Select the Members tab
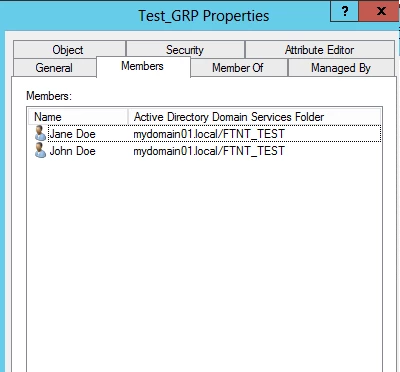The image size is (400, 372). point(143,66)
